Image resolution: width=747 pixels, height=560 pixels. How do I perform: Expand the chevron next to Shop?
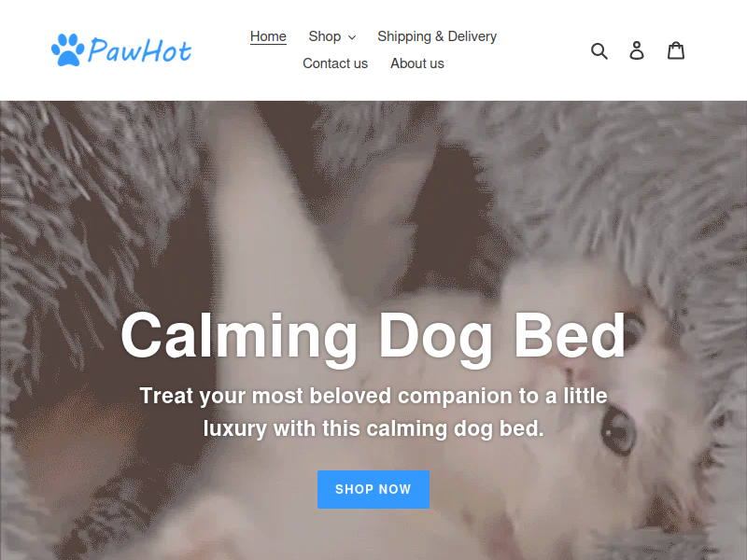coord(352,37)
